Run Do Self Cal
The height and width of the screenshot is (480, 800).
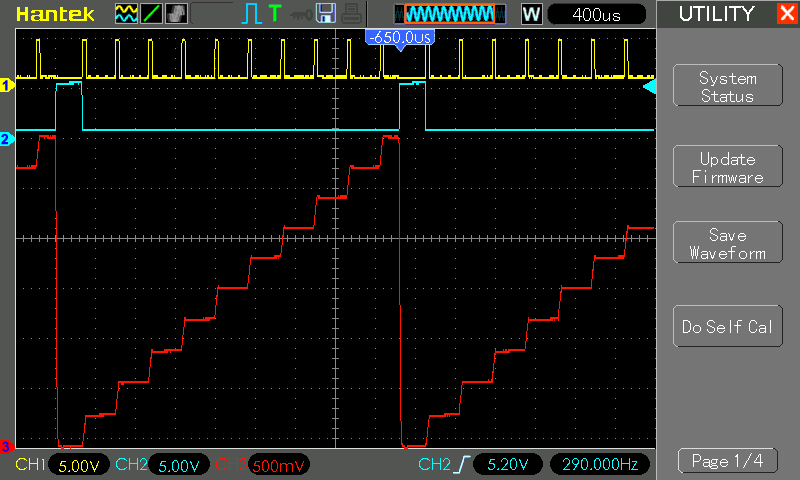click(x=727, y=327)
